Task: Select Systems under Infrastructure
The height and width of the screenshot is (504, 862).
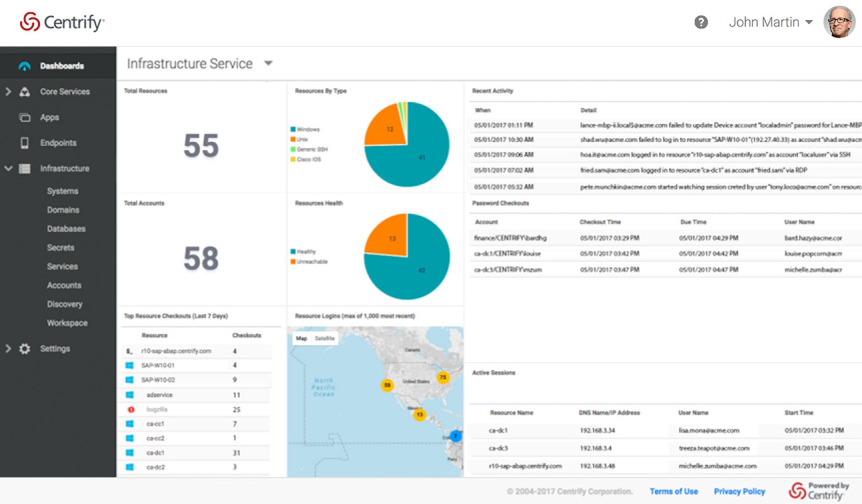Action: 62,191
